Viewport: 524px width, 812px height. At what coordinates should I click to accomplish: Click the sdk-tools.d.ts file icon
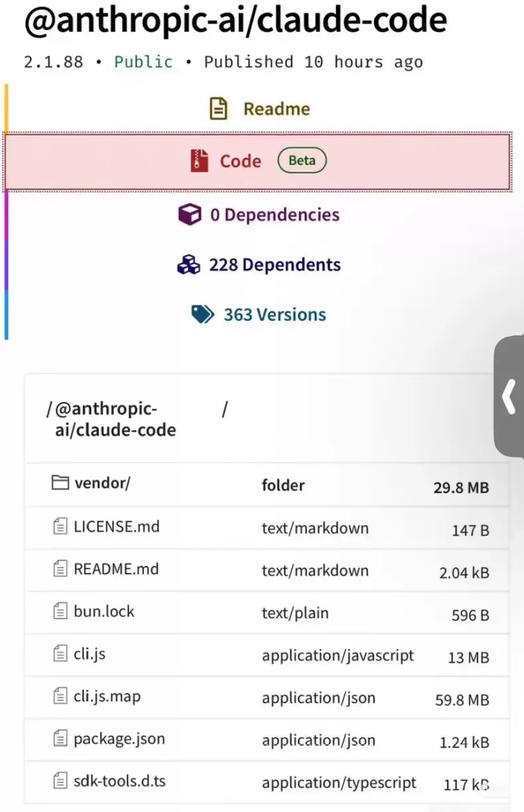[x=60, y=781]
